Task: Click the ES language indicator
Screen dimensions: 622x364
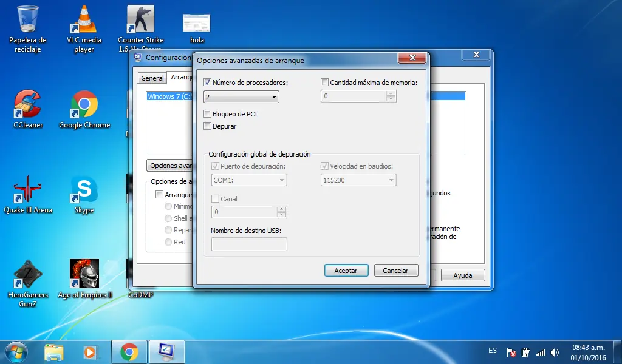Action: pos(493,351)
